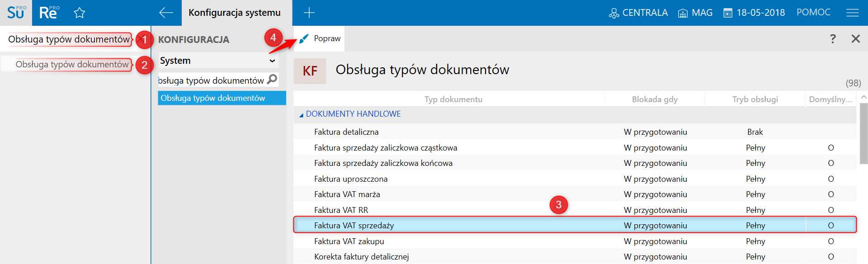The height and width of the screenshot is (264, 868).
Task: Click the favorites star icon
Action: tap(80, 13)
